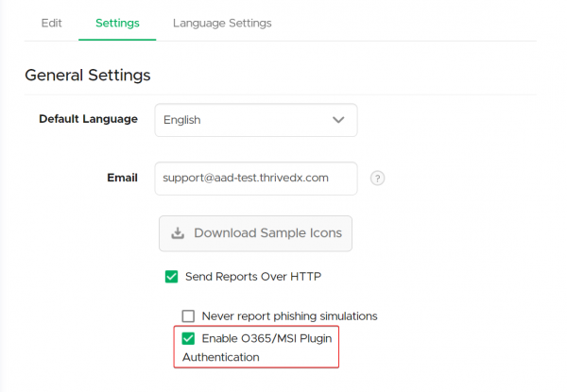This screenshot has width=567, height=392.
Task: Click the chevron arrow in language dropdown
Action: [338, 120]
